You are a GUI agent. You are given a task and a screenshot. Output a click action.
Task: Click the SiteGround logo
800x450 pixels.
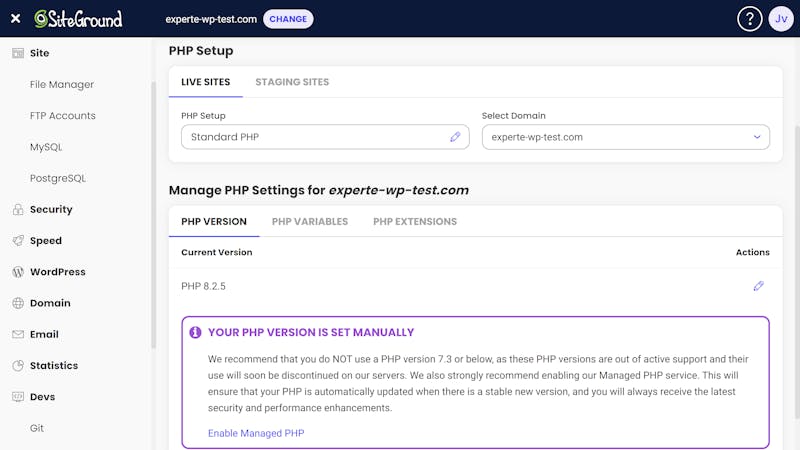coord(78,19)
